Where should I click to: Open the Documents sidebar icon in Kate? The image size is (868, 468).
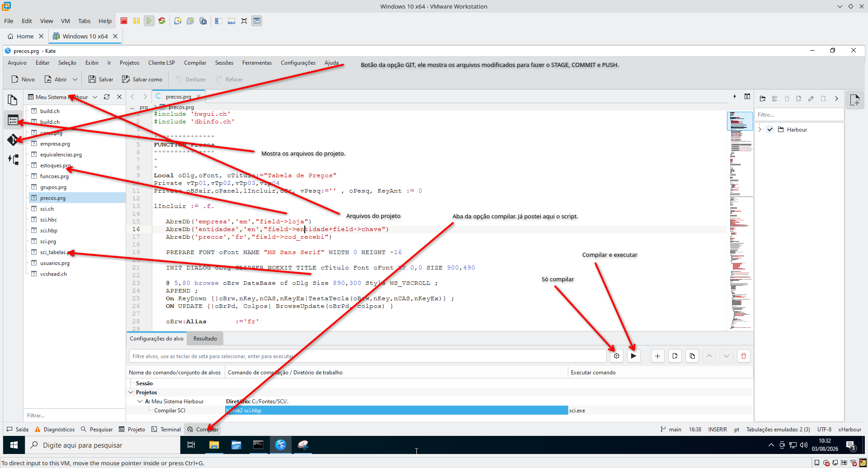pos(13,100)
